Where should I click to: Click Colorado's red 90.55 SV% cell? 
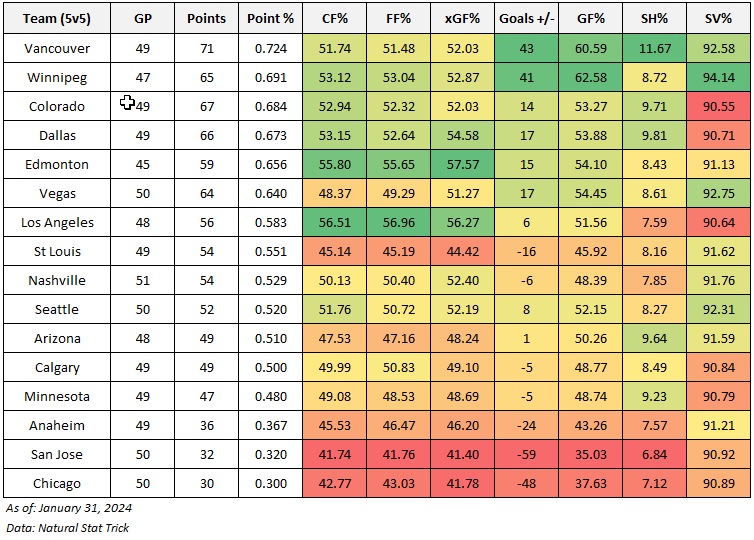pos(719,106)
